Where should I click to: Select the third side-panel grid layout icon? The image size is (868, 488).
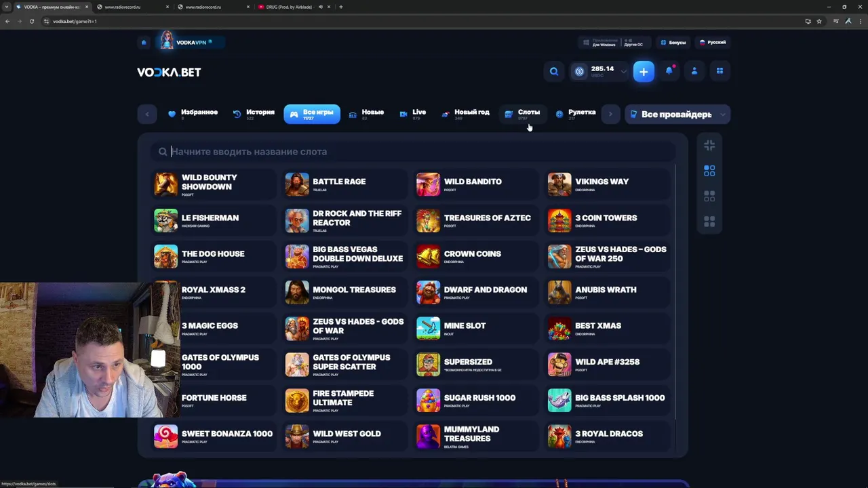coord(709,196)
